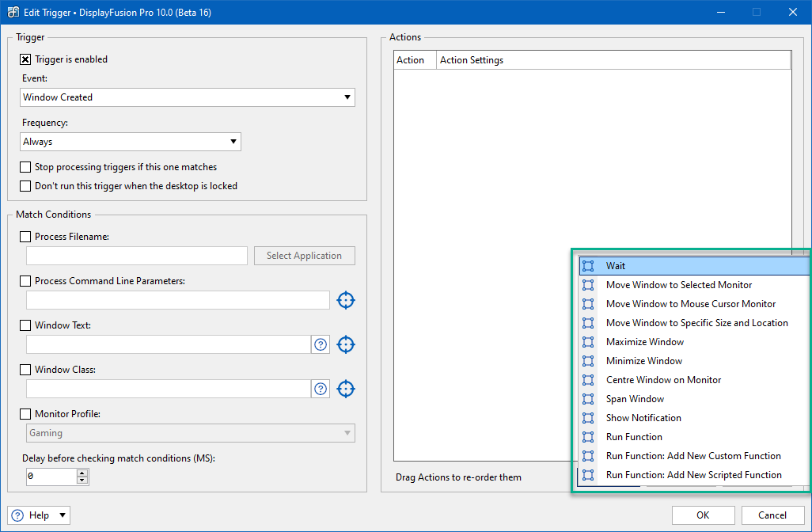The width and height of the screenshot is (812, 532).
Task: Click into the Window Text input field
Action: click(169, 344)
